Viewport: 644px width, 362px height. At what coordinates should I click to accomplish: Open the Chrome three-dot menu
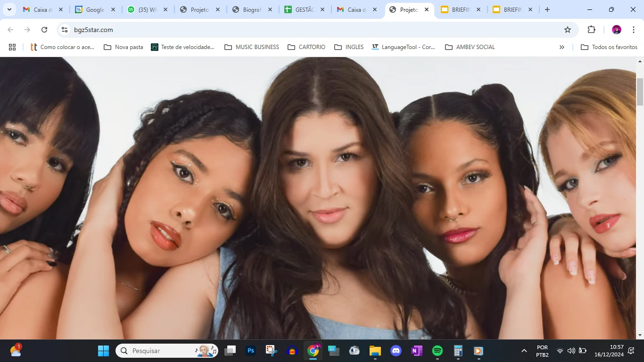(633, 30)
